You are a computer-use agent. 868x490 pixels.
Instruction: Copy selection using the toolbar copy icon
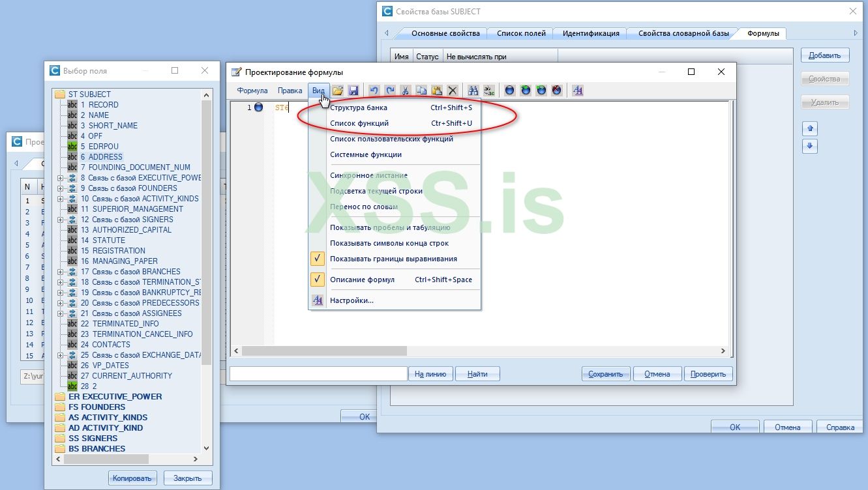(x=421, y=91)
